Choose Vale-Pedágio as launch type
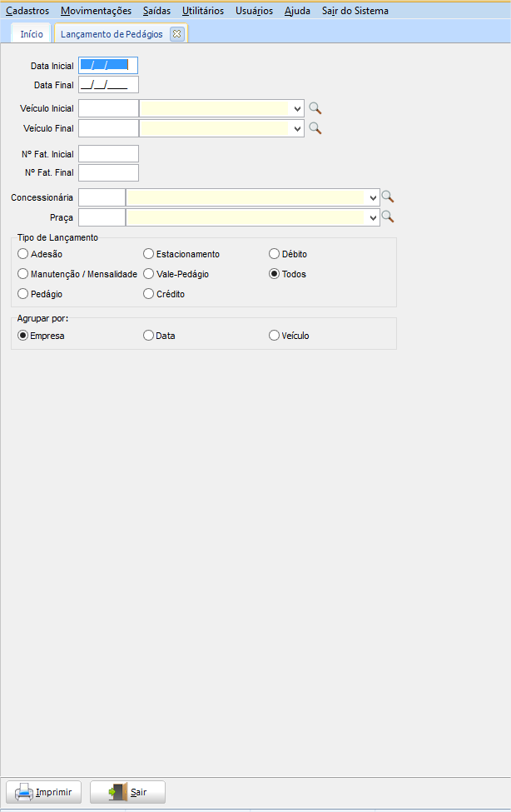 click(x=149, y=274)
